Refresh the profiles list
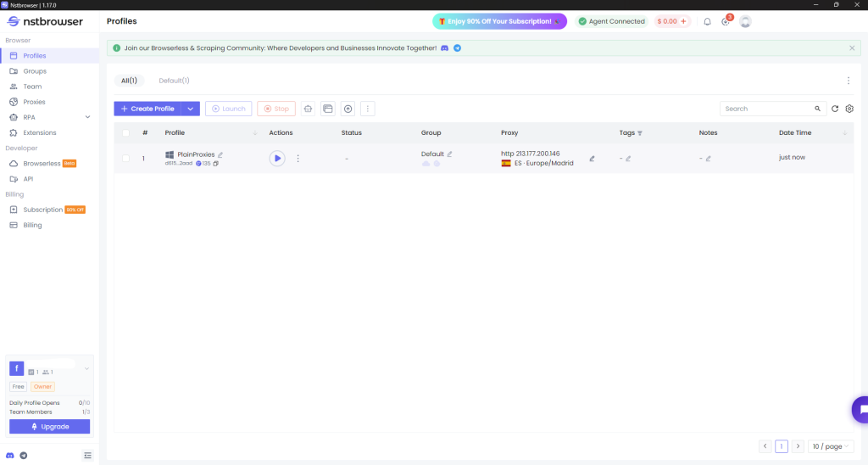Image resolution: width=868 pixels, height=465 pixels. pos(835,109)
